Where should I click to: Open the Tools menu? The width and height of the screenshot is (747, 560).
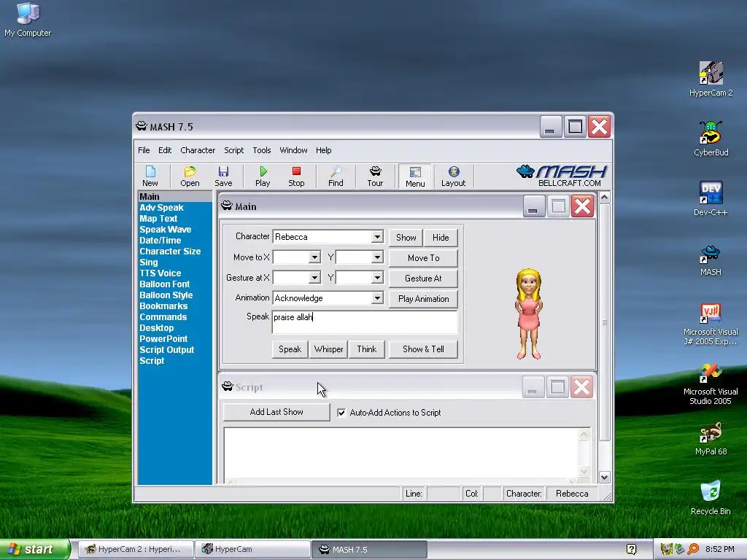point(262,150)
